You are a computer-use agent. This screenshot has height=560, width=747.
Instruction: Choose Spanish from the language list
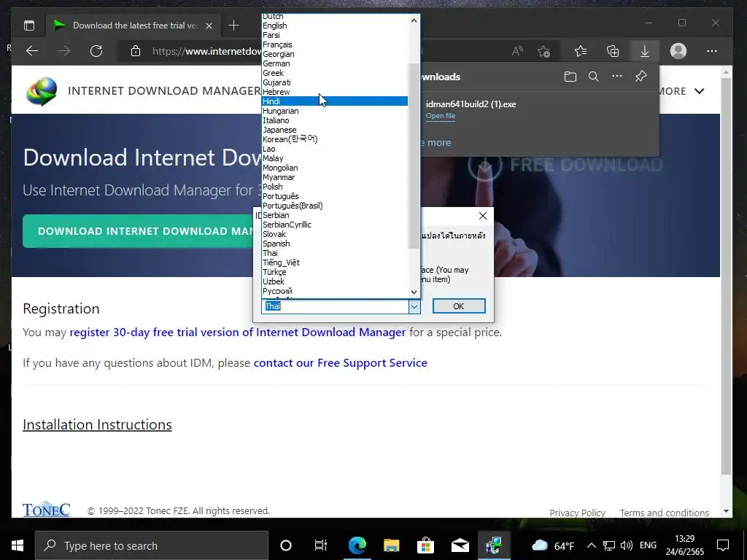click(334, 244)
